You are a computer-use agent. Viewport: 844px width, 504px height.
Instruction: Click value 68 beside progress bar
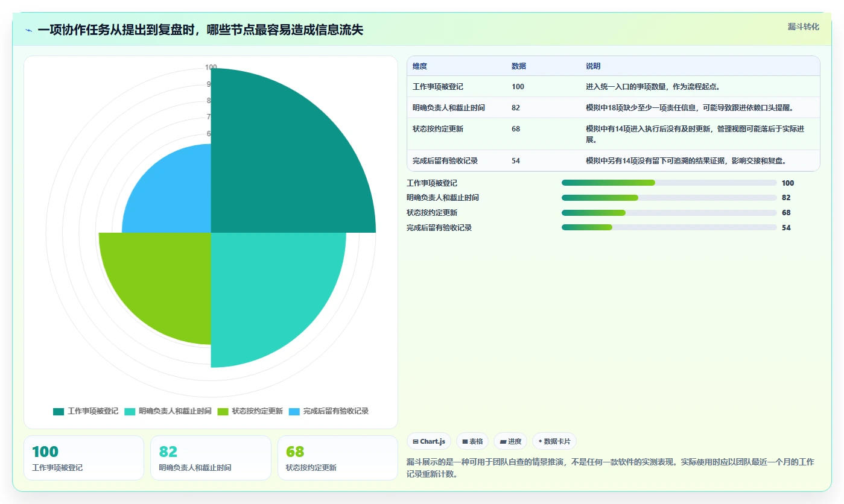pos(786,213)
